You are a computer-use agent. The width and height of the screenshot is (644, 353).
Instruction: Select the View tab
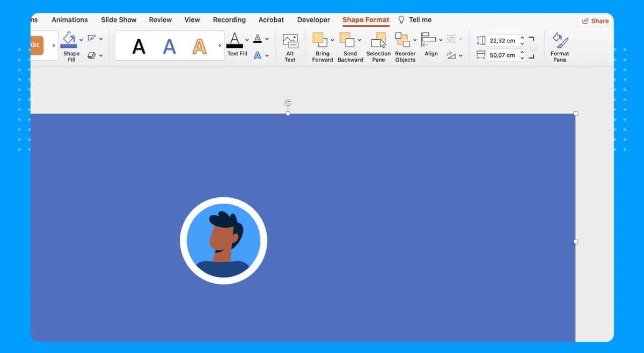tap(192, 20)
